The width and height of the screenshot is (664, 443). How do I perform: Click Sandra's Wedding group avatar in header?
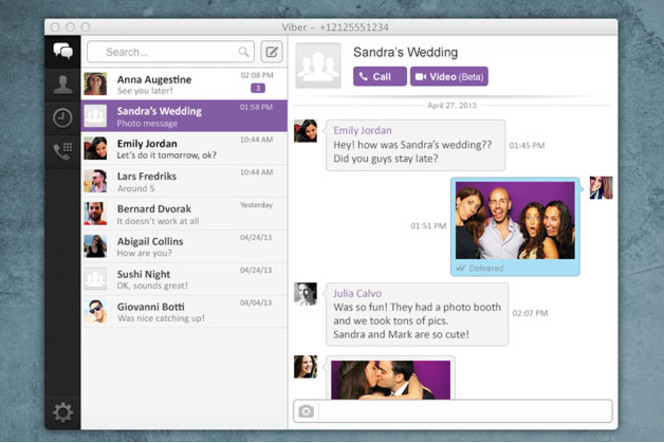tap(317, 66)
